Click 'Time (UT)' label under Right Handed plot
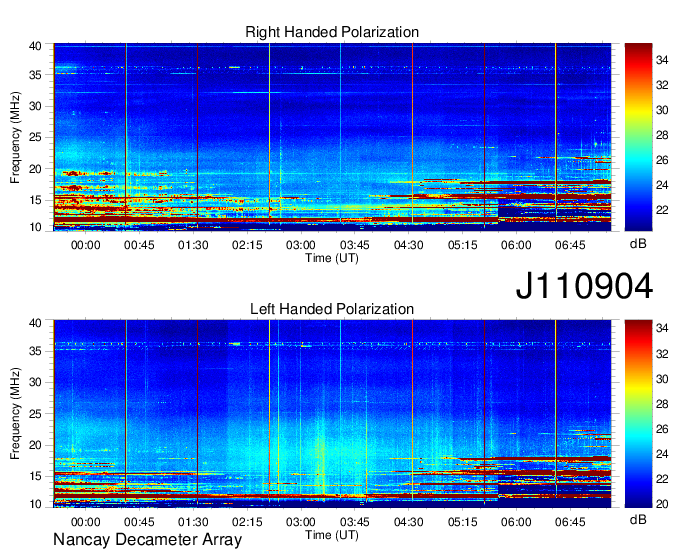The image size is (680, 552). [x=332, y=258]
